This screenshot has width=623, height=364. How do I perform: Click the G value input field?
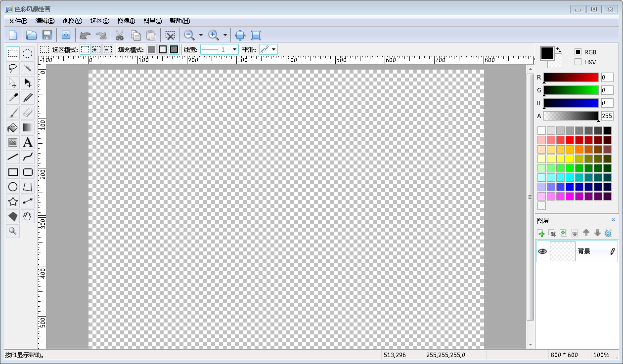point(607,90)
